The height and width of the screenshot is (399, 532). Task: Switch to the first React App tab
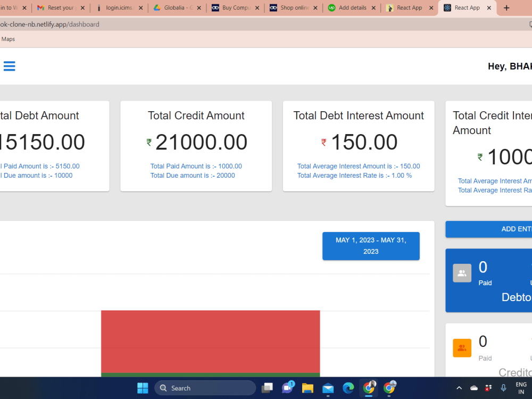coord(409,7)
